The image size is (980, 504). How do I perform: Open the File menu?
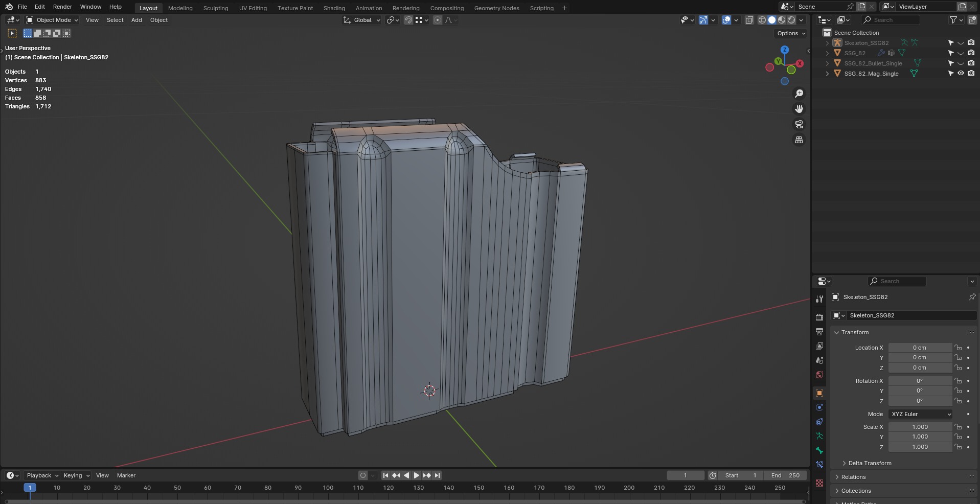(x=22, y=7)
